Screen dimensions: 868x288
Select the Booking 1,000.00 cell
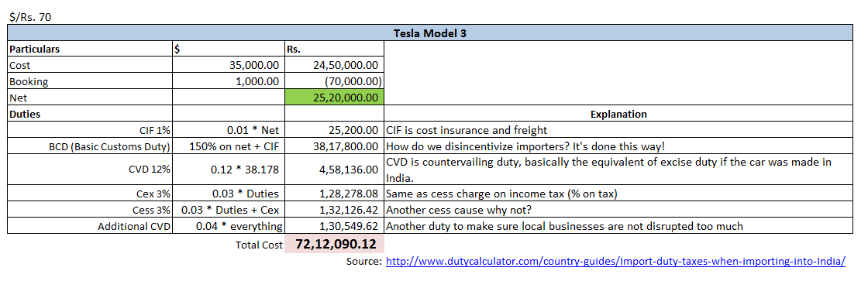pos(229,82)
